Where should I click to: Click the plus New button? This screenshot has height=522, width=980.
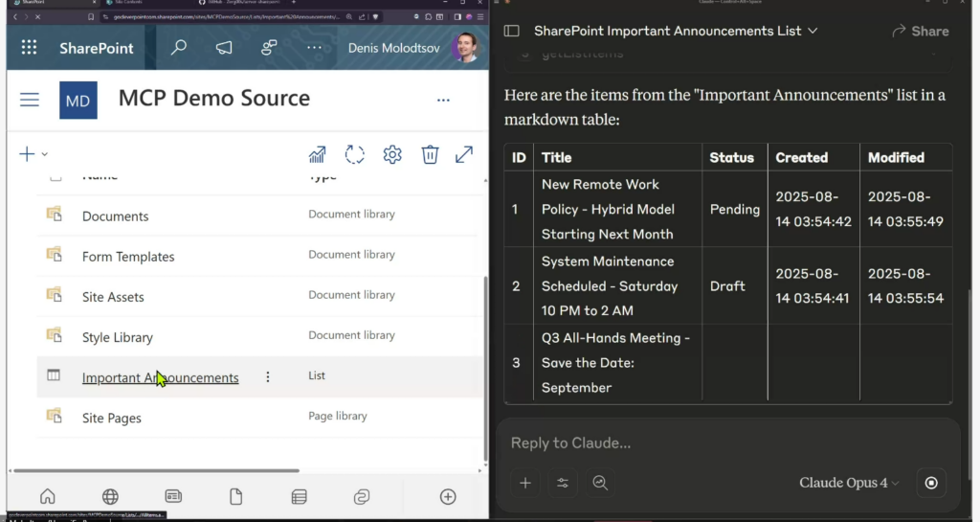pos(27,154)
